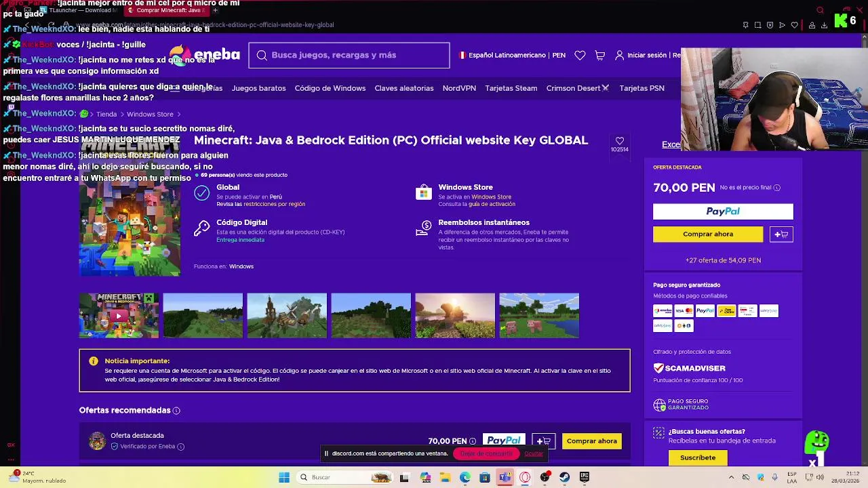Add product to wishlist via heart next to title

point(619,141)
